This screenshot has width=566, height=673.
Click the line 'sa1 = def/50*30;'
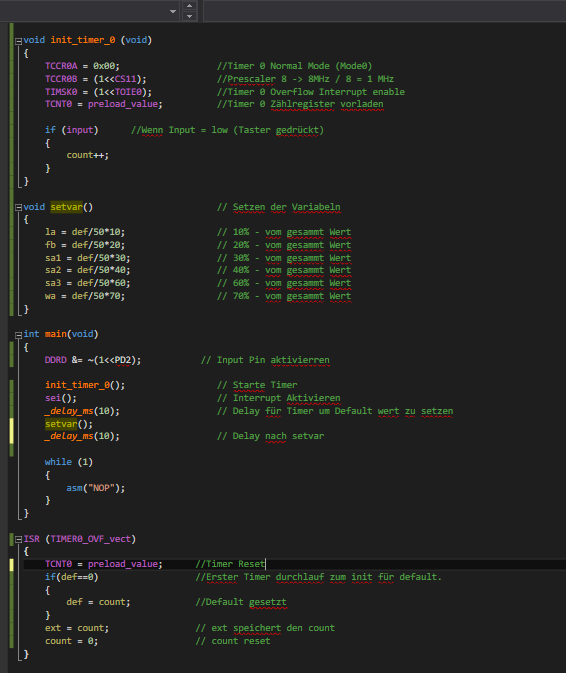tap(88, 258)
